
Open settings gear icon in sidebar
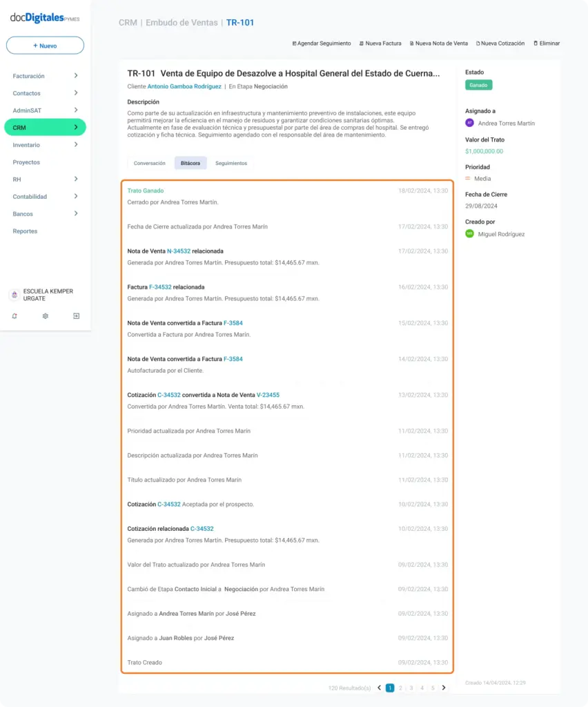tap(45, 316)
